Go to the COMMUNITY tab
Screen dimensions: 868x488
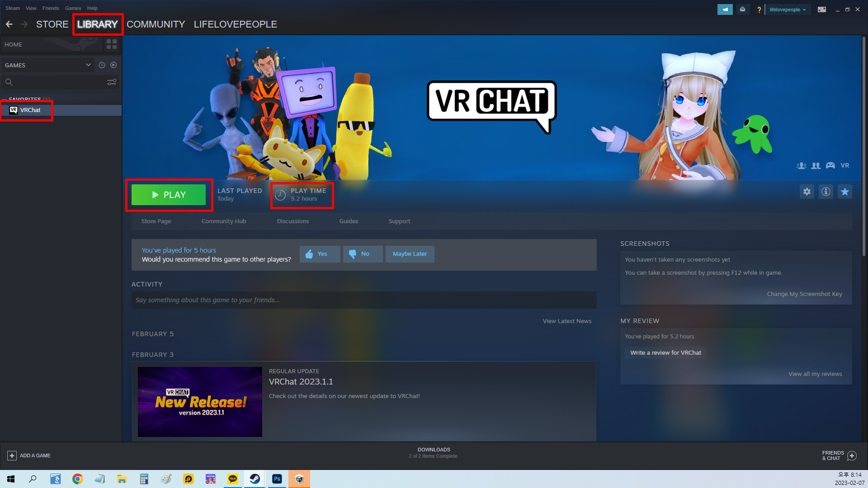156,24
